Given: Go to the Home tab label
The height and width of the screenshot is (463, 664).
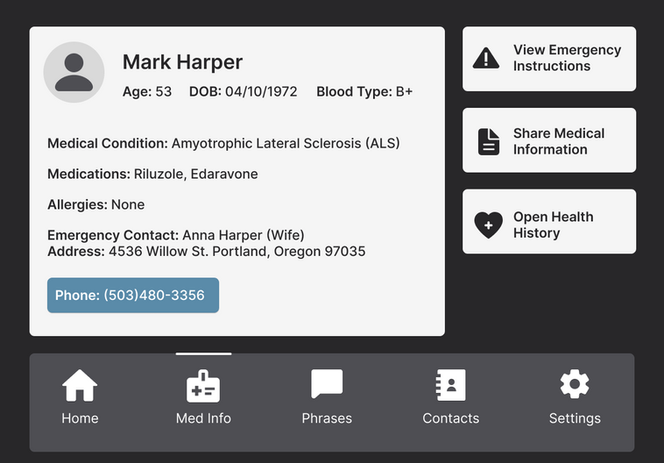Looking at the screenshot, I should [80, 418].
